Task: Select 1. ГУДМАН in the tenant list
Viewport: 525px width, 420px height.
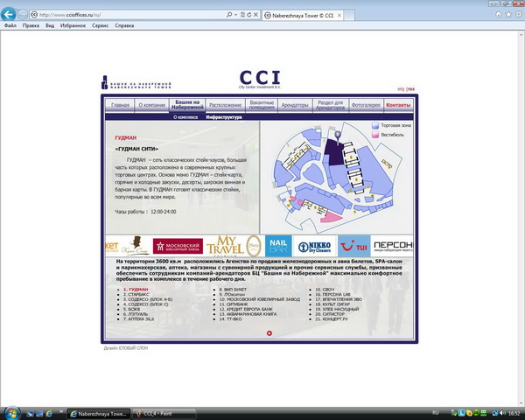Action: point(136,290)
